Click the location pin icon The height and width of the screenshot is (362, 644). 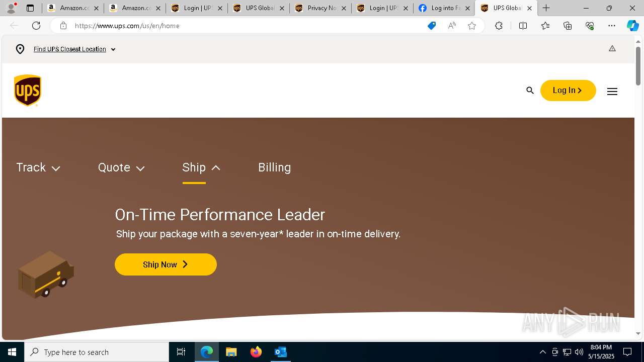[20, 49]
